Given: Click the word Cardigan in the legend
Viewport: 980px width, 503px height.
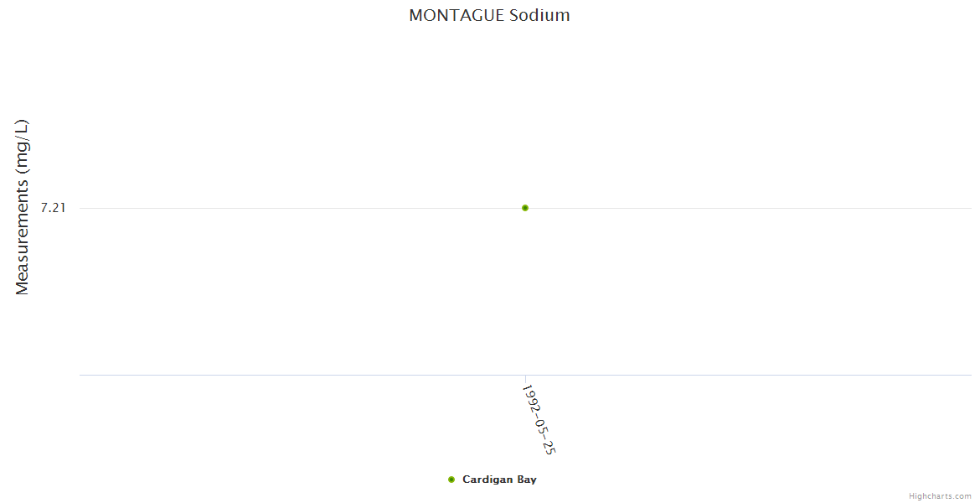Looking at the screenshot, I should (487, 480).
